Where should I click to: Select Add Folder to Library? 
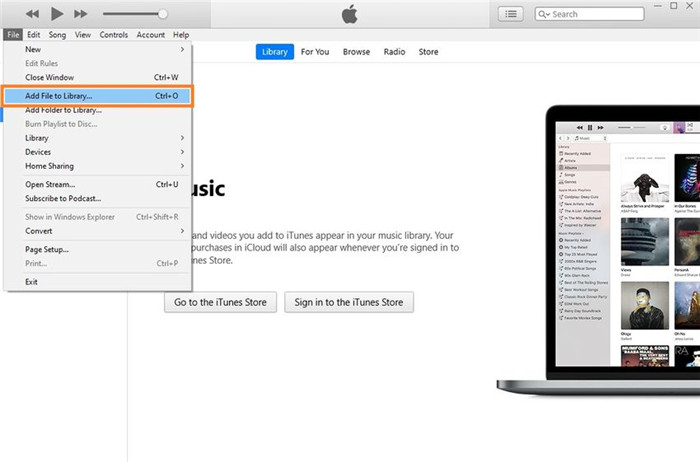click(x=98, y=110)
